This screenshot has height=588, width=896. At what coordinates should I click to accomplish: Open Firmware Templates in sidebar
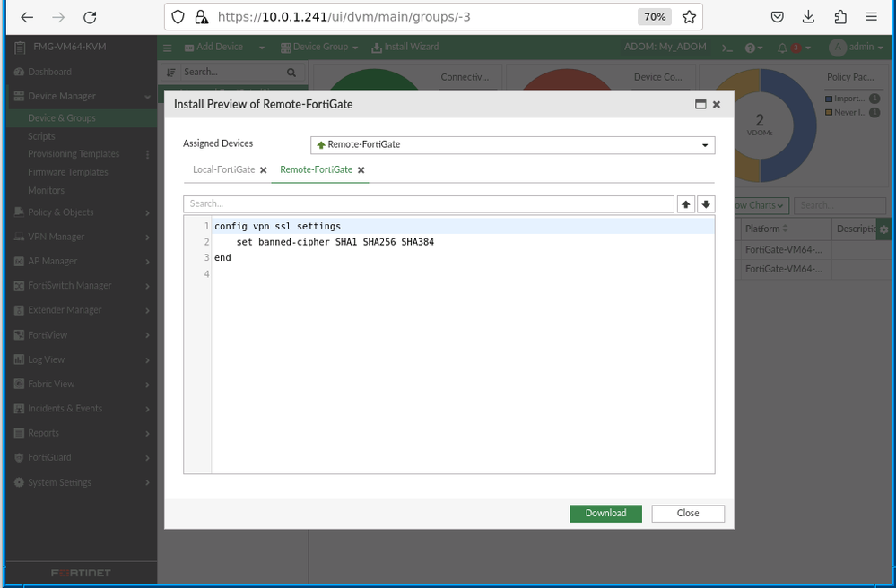(67, 172)
